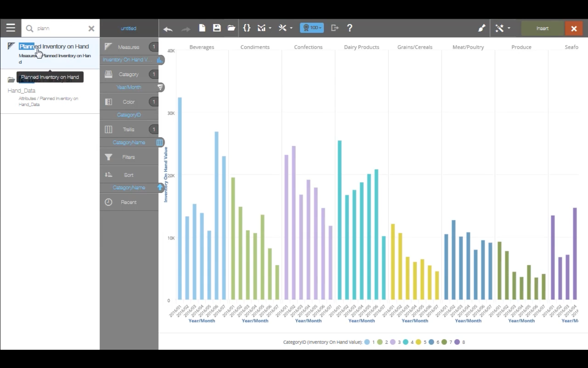Open the Filters drop zone
This screenshot has height=368, width=588.
pyautogui.click(x=128, y=157)
